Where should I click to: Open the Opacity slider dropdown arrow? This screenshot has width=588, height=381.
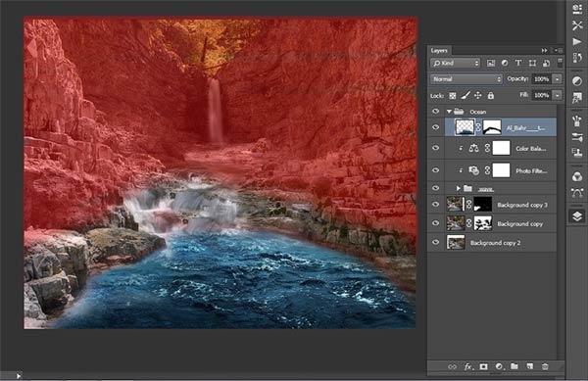pyautogui.click(x=558, y=79)
